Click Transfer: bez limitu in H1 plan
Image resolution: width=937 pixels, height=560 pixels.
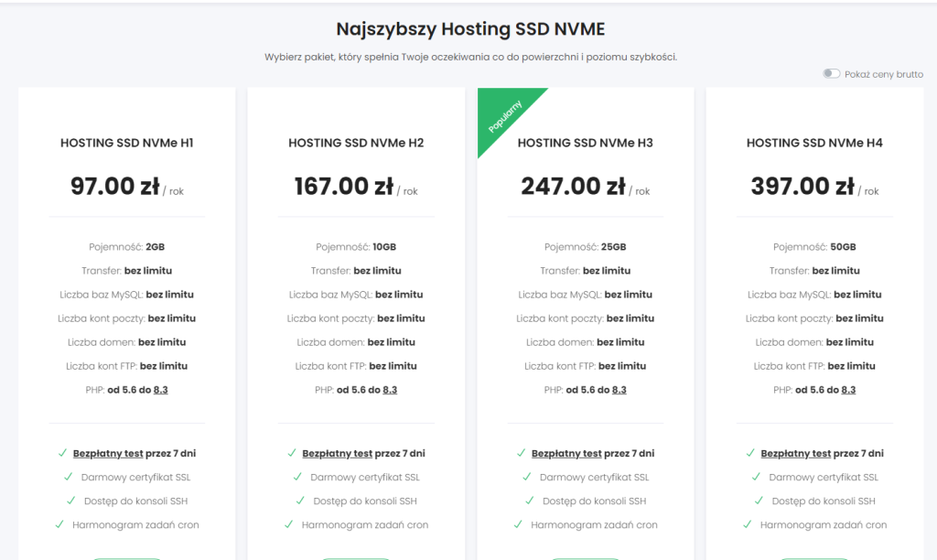pos(126,271)
